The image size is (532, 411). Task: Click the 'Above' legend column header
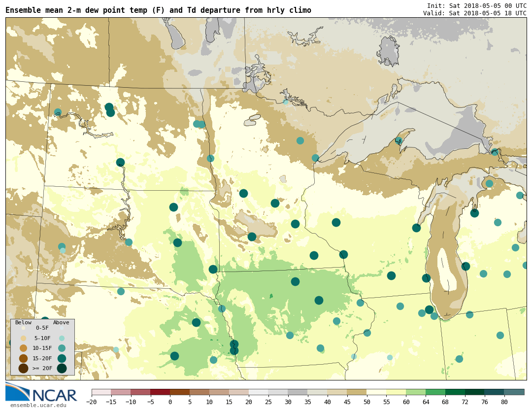tap(61, 323)
